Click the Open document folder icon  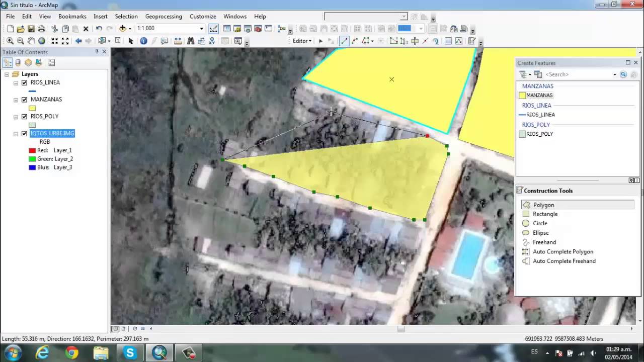click(x=21, y=29)
